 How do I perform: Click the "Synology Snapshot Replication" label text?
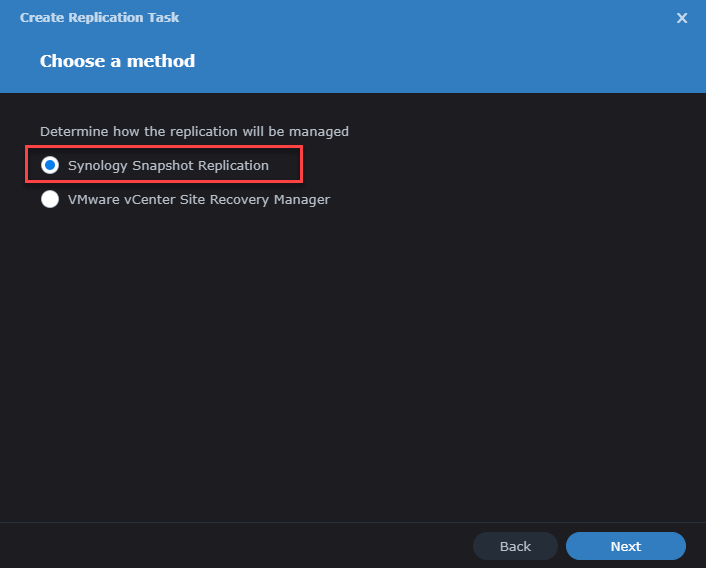168,165
